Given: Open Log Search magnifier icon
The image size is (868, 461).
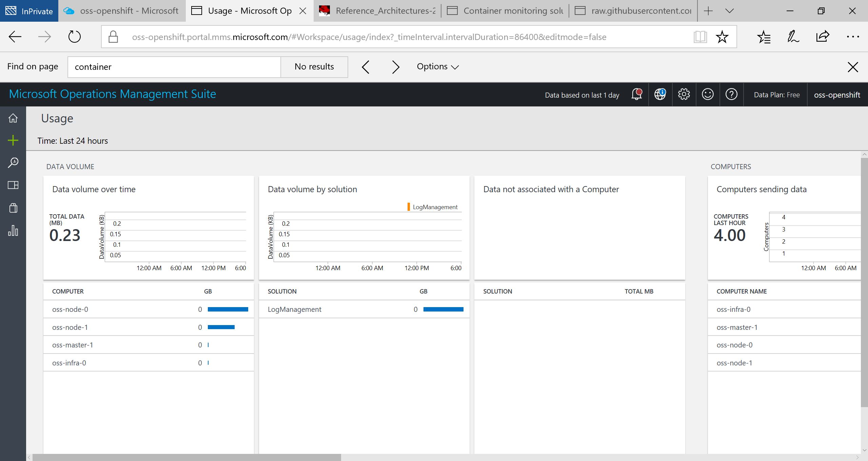Looking at the screenshot, I should 13,162.
